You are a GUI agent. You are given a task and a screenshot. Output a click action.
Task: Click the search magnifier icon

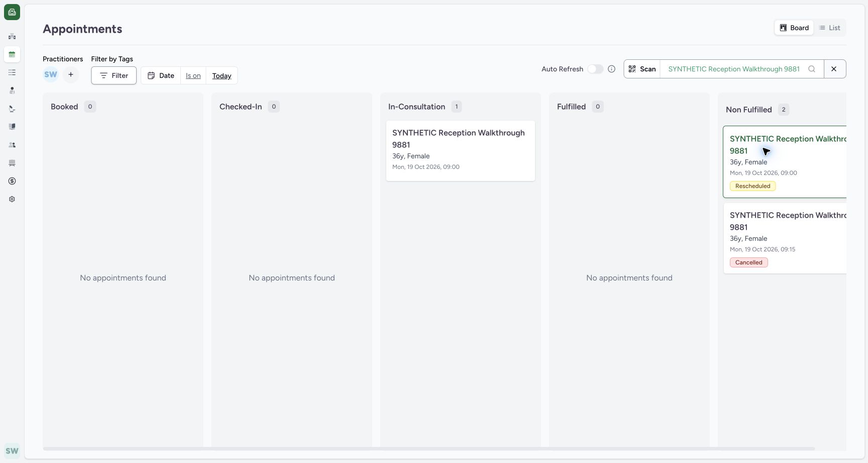(x=812, y=69)
